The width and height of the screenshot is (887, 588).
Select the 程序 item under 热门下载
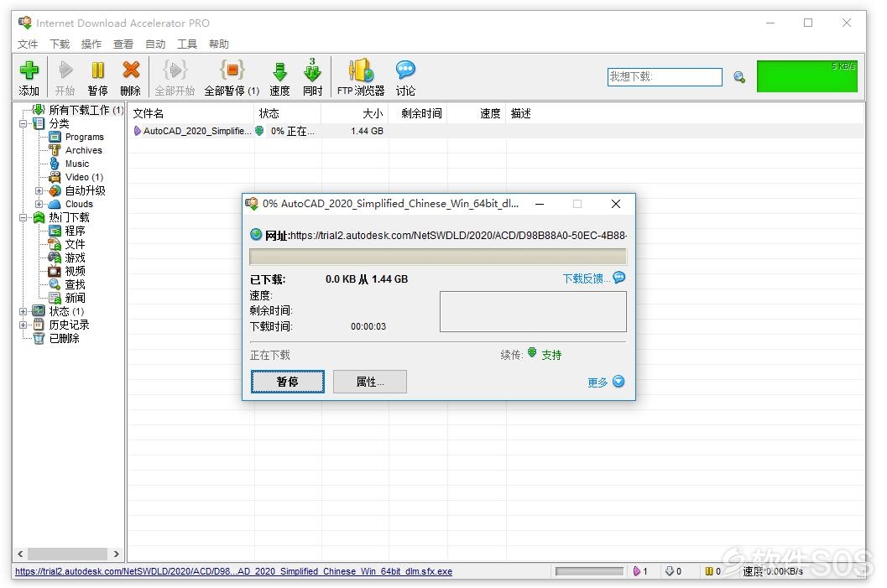pyautogui.click(x=76, y=231)
